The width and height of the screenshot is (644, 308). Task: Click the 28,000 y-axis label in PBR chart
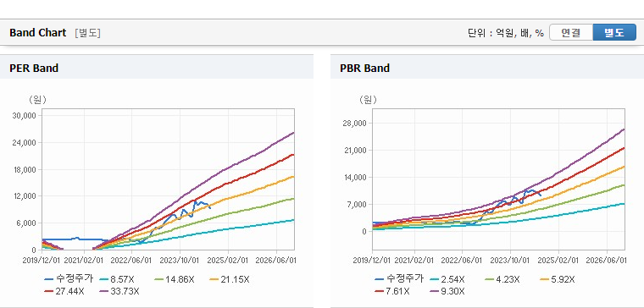pos(356,124)
